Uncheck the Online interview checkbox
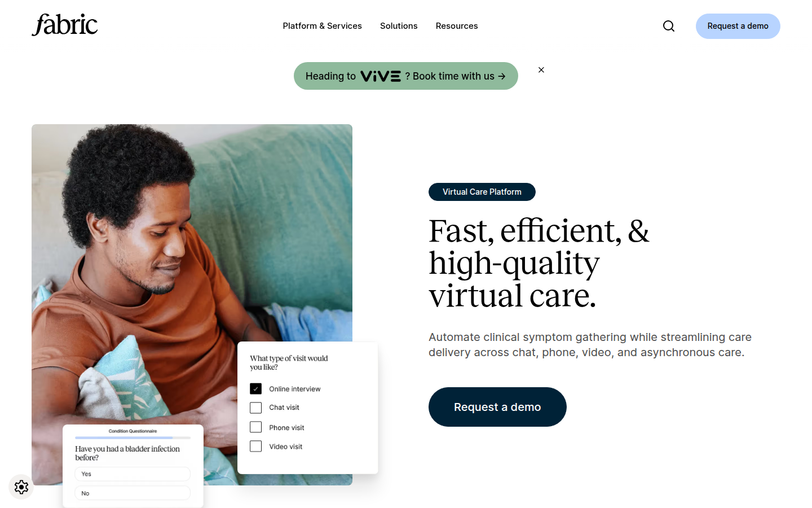The image size is (812, 508). click(x=256, y=389)
